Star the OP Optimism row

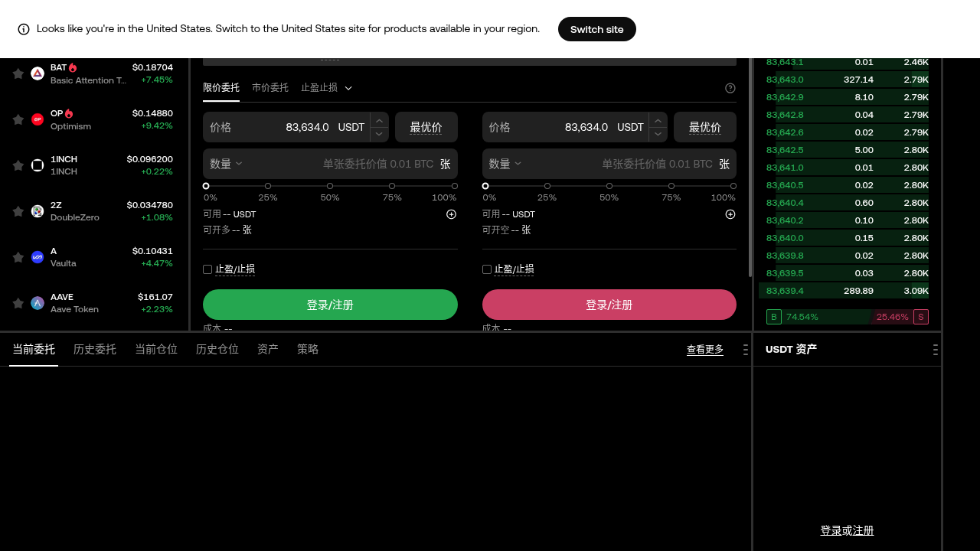tap(18, 119)
